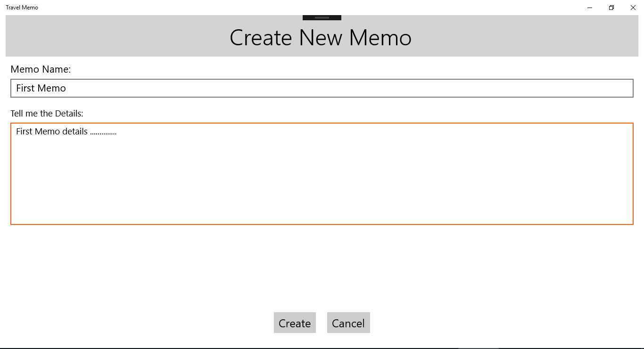Minimize the Travel Memo window

(590, 8)
